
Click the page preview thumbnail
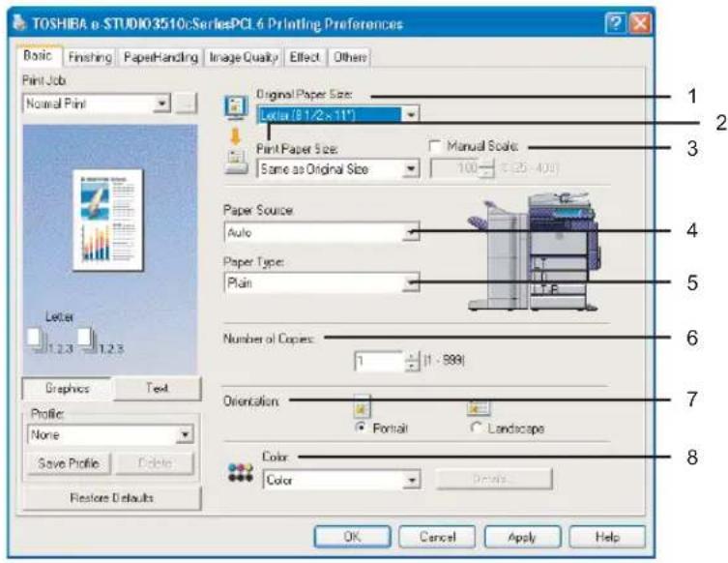tap(107, 221)
